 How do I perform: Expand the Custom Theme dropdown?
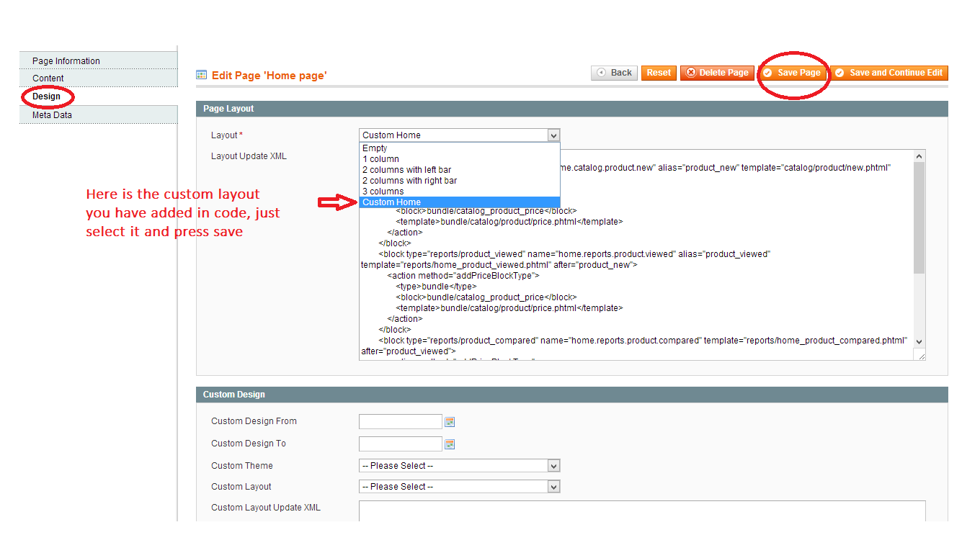coord(459,466)
